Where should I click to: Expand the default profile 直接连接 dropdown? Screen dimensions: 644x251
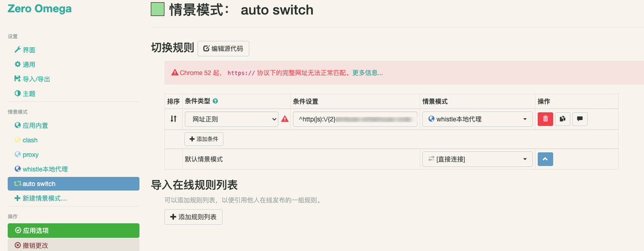pos(477,159)
